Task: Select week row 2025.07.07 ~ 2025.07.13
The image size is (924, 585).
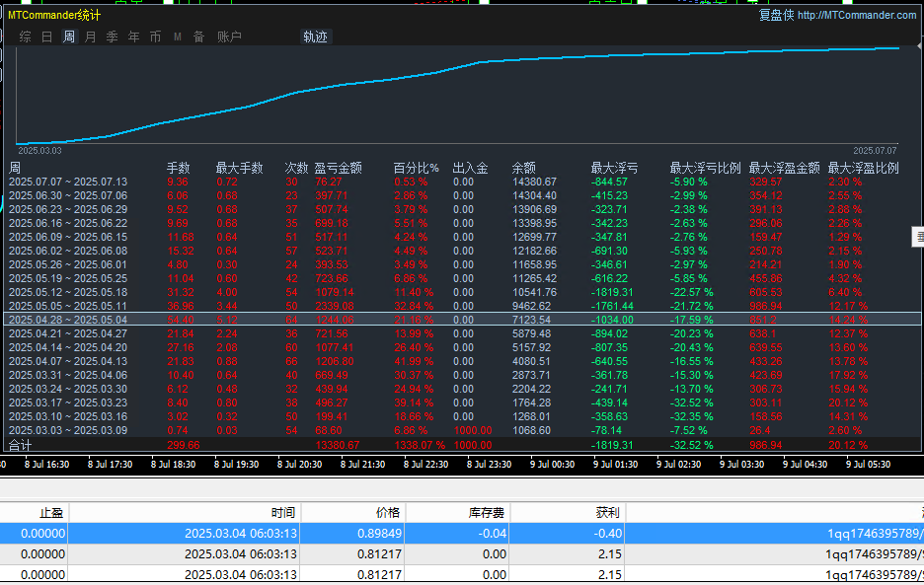Action: (x=462, y=183)
